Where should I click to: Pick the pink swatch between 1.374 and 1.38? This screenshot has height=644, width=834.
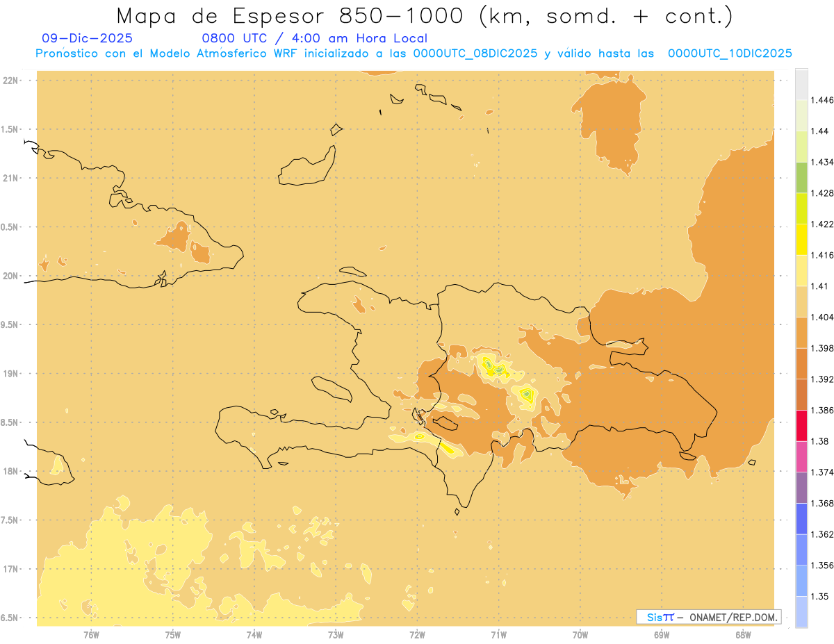801,456
